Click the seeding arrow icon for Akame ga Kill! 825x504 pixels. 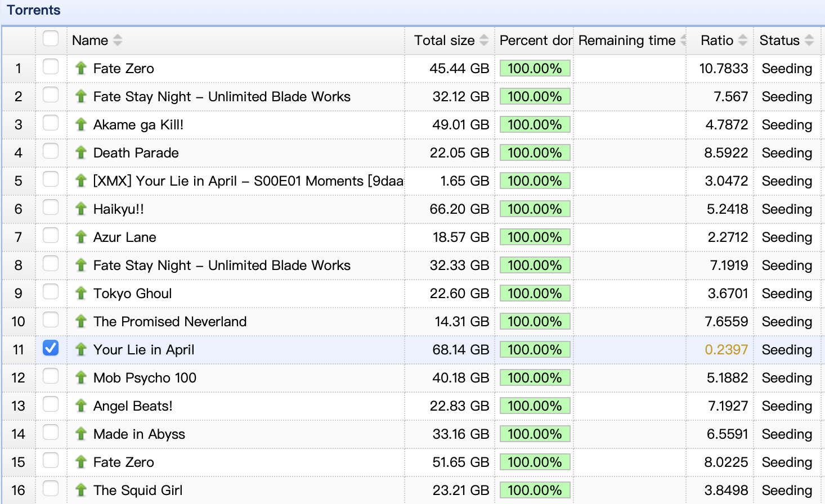pyautogui.click(x=81, y=124)
